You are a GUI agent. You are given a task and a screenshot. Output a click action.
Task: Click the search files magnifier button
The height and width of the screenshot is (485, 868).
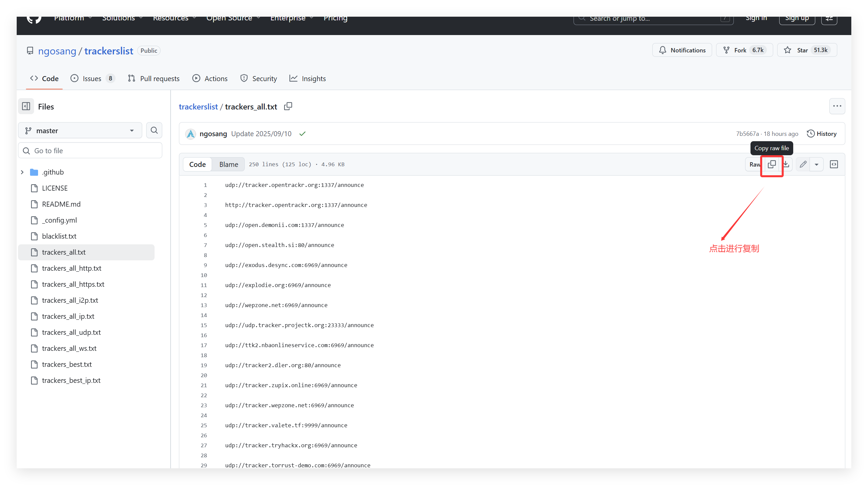coord(154,130)
